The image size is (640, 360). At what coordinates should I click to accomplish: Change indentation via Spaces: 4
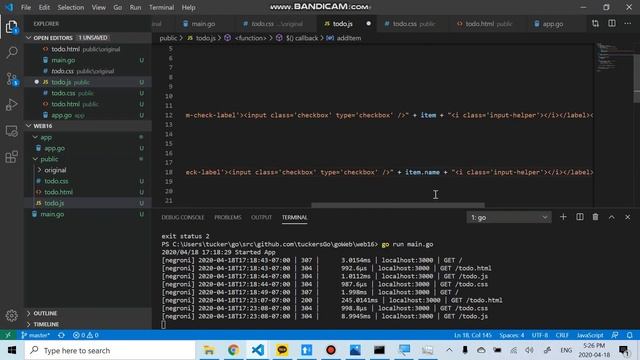click(511, 335)
